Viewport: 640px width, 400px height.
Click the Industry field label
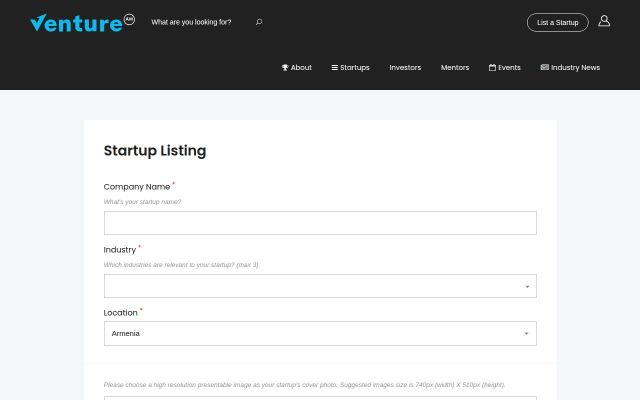tap(120, 250)
